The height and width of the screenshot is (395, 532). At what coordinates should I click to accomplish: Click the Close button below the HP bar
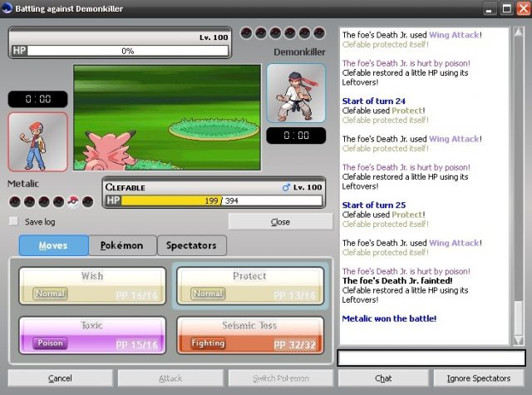click(281, 222)
